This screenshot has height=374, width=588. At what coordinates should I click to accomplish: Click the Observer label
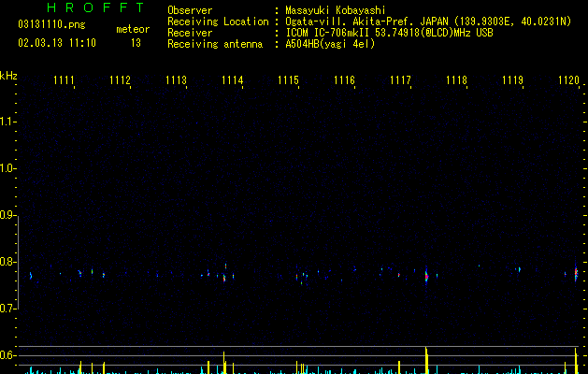(190, 10)
